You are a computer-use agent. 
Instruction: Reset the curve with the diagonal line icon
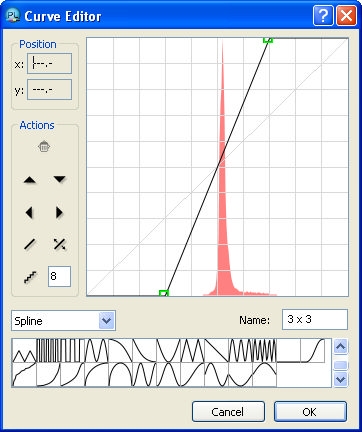(x=30, y=244)
